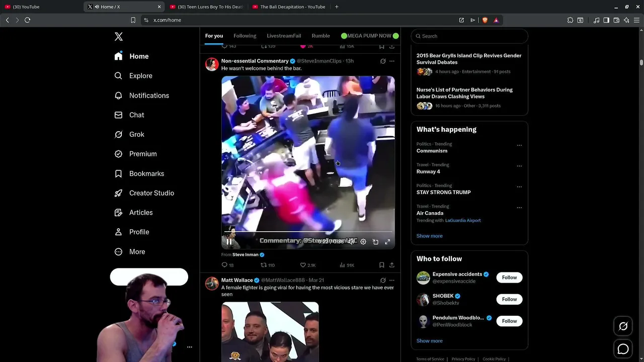Open the LivestreamFail tab
The height and width of the screenshot is (362, 644).
284,36
